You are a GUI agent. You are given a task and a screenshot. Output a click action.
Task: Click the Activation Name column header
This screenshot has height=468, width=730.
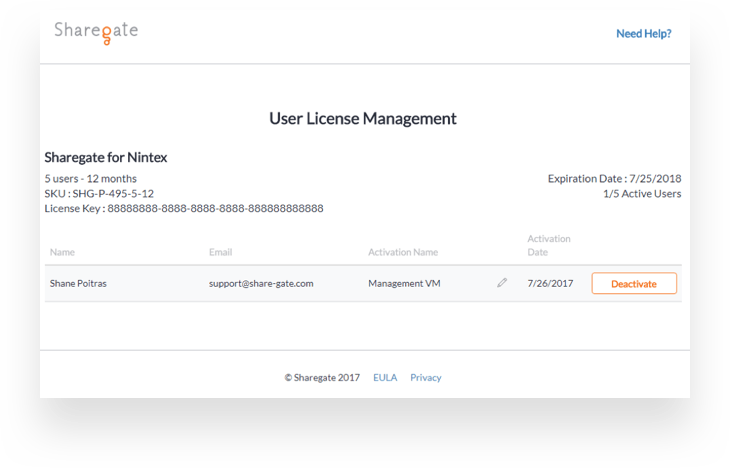(x=403, y=252)
